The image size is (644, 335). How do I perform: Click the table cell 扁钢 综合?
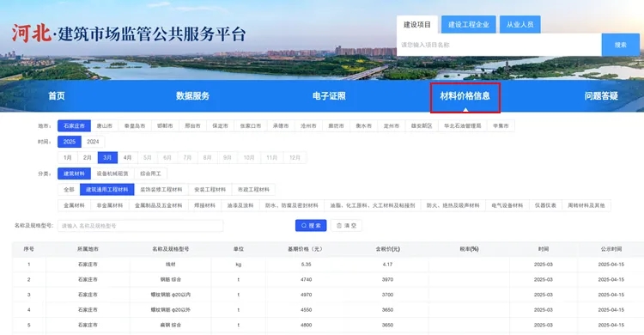pos(171,326)
